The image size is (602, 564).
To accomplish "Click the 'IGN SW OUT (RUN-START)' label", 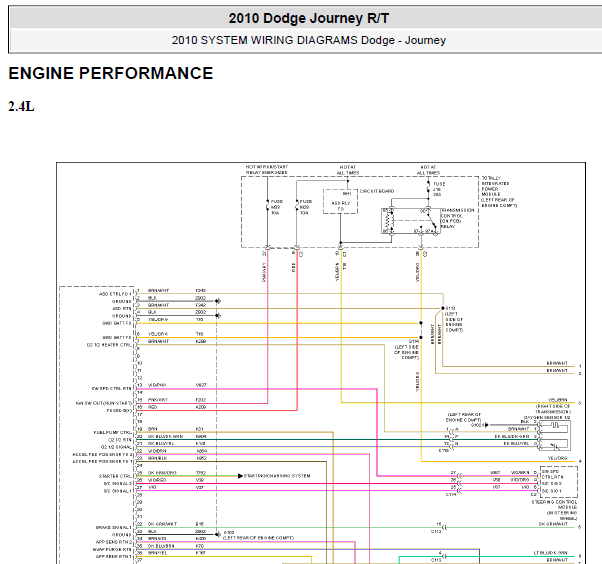I will [x=104, y=403].
